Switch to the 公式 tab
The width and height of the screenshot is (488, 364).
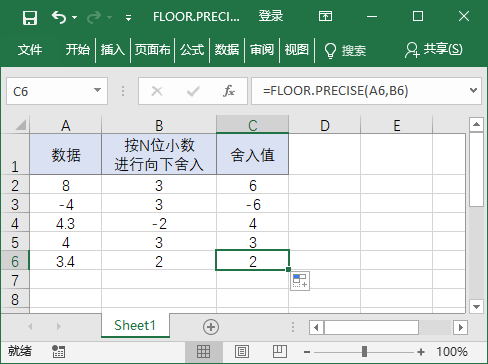[192, 50]
